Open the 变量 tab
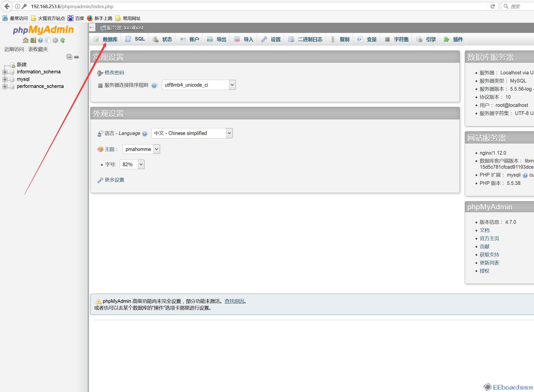The image size is (534, 392). pyautogui.click(x=367, y=39)
